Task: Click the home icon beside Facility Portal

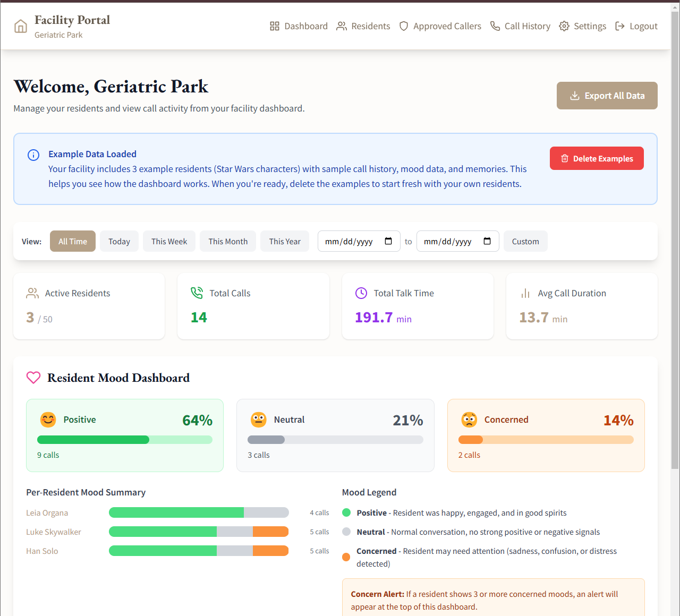Action: (20, 25)
